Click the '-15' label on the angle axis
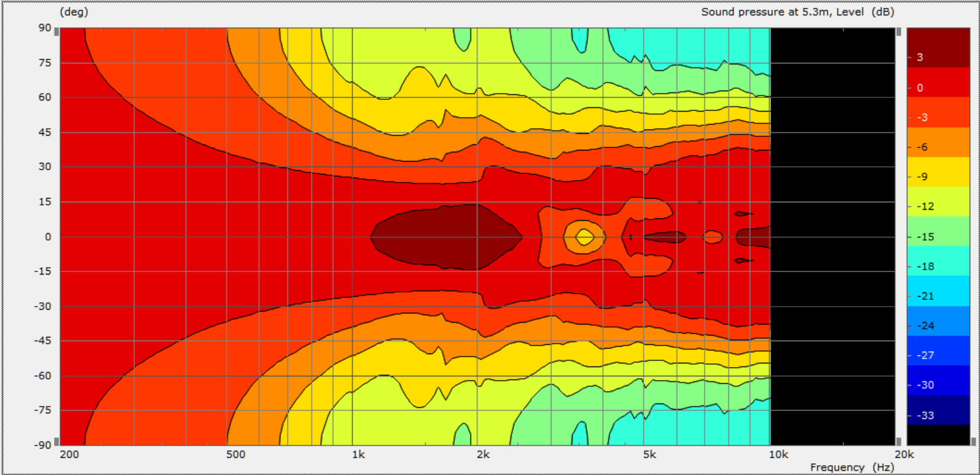Screen dimensions: 980x475 [43, 271]
